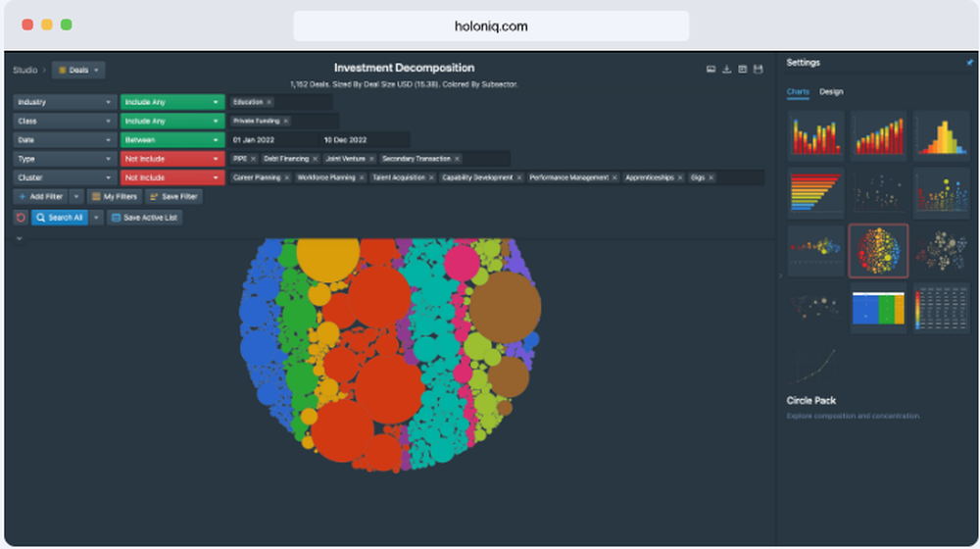Select the stacked bar chart thumbnail
The width and height of the screenshot is (980, 549).
click(x=815, y=135)
